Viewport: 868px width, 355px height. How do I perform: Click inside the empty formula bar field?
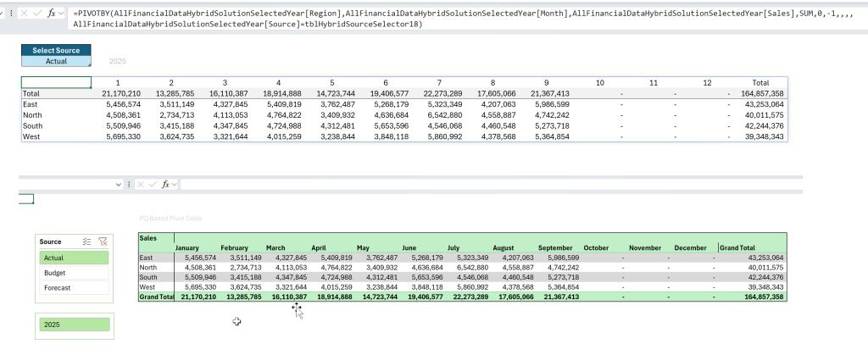coord(491,184)
